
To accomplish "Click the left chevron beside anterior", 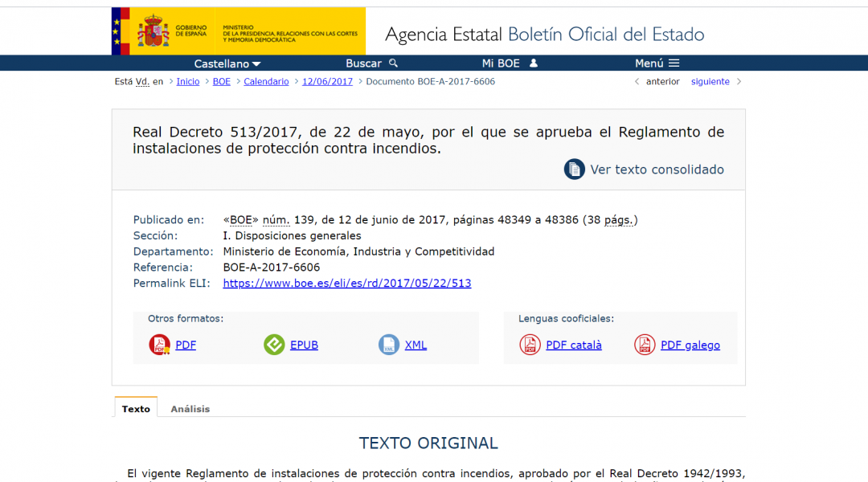I will [637, 81].
